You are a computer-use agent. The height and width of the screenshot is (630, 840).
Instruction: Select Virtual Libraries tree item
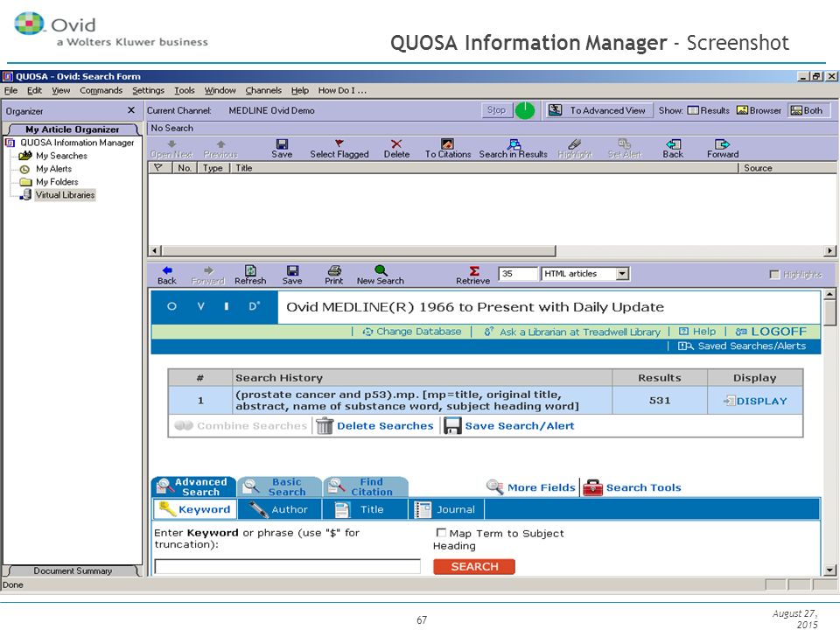pyautogui.click(x=65, y=195)
